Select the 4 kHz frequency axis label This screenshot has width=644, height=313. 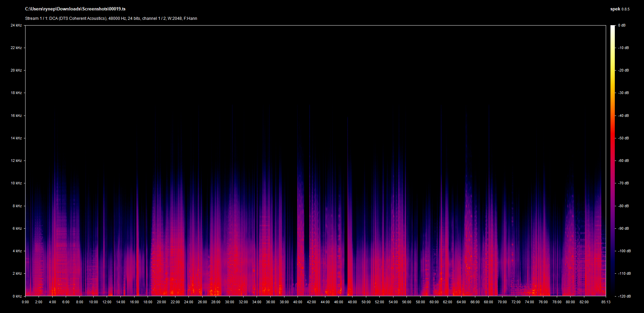(17, 251)
